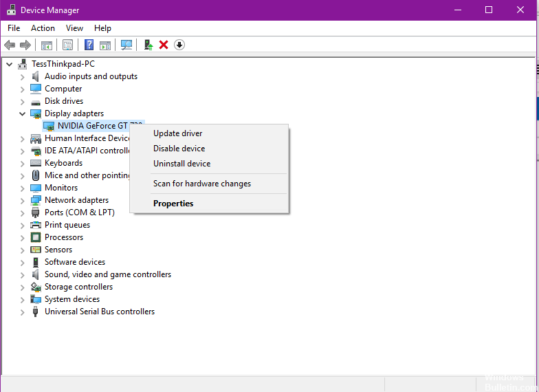Click the Monitors category icon

click(36, 188)
